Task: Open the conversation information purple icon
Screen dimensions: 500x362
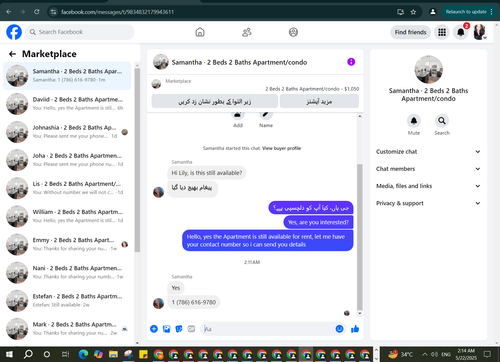Action: coord(351,62)
